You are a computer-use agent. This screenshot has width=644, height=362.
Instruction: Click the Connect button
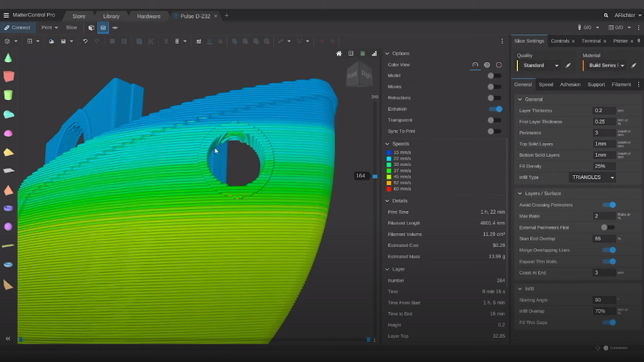coord(17,28)
